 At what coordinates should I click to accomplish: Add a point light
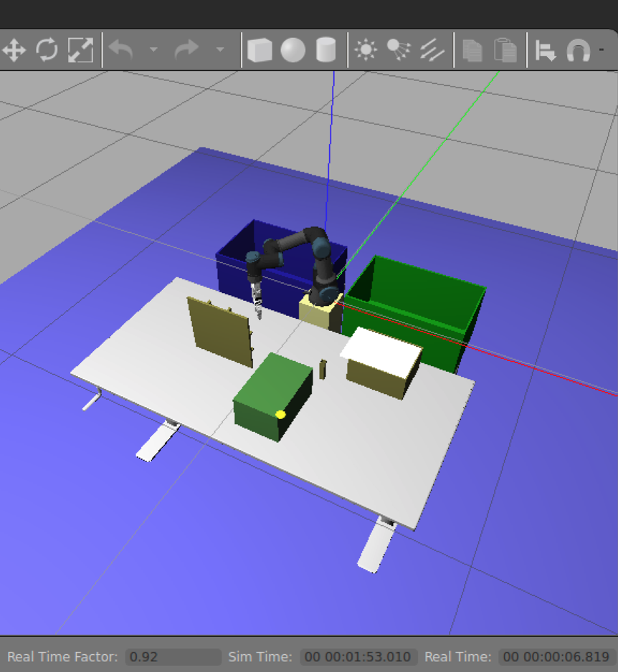366,50
